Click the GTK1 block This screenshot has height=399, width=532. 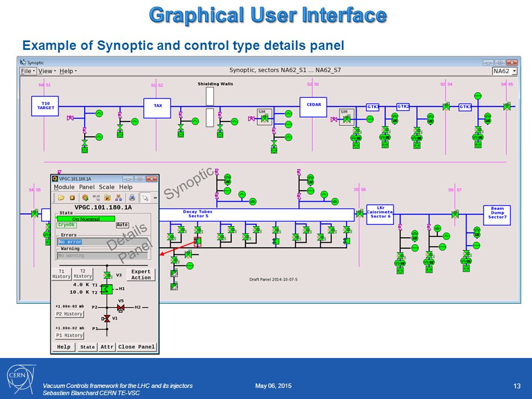(x=372, y=107)
